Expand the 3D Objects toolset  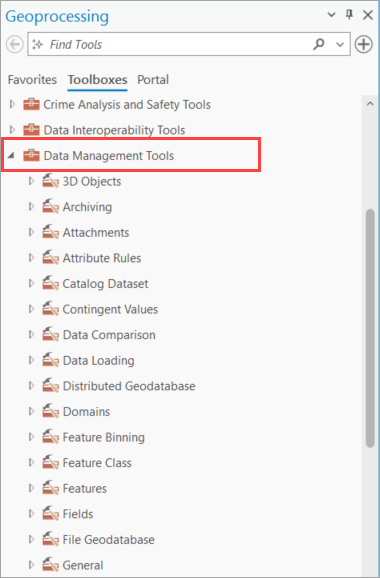31,181
